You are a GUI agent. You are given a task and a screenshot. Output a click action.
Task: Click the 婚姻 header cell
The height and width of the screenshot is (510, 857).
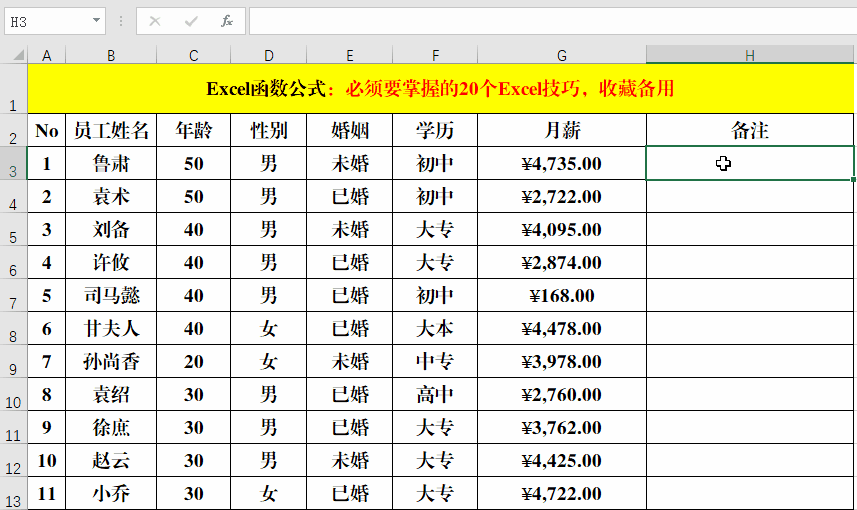click(x=349, y=130)
